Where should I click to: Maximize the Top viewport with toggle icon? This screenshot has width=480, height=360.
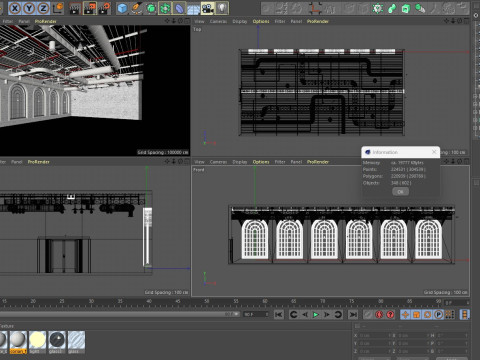(x=466, y=21)
